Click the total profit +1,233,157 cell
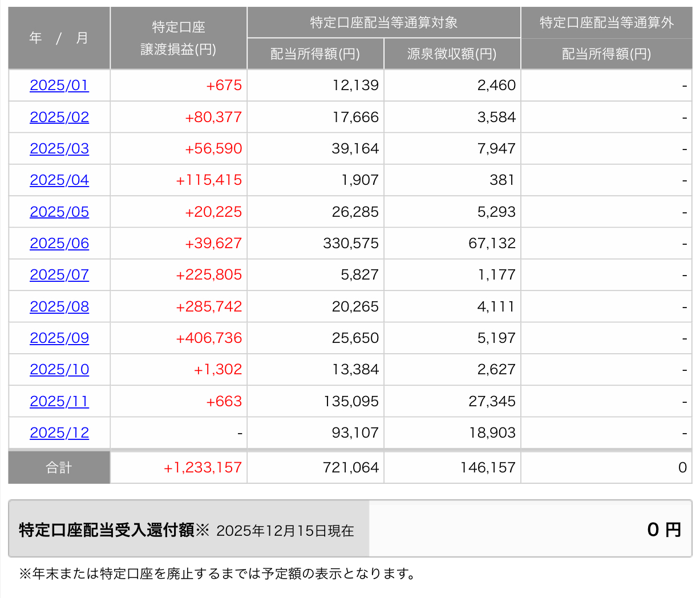 [203, 468]
